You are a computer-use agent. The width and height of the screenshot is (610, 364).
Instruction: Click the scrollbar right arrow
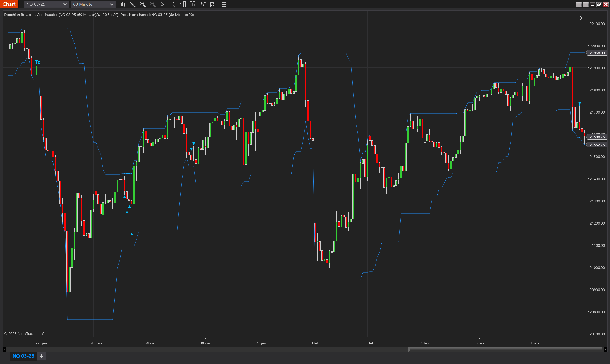point(605,349)
